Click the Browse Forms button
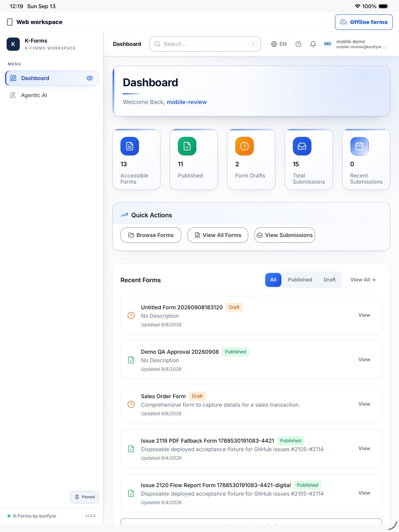This screenshot has height=532, width=399. (151, 235)
